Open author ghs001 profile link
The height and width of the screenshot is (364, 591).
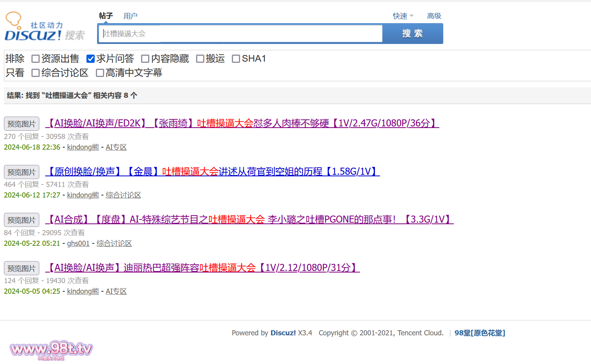point(78,243)
